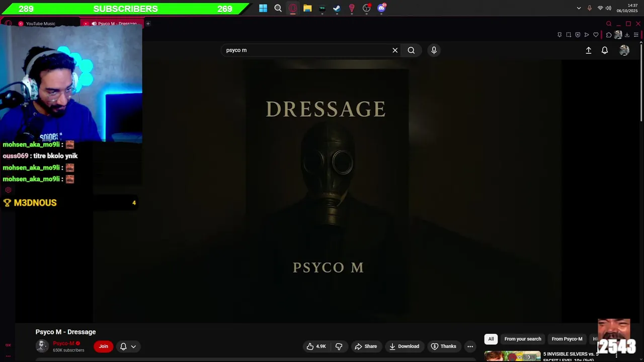Open the '5 INVISIBLE SILVERS' suggested video thumbnail
Screen dimensions: 644x362
pyautogui.click(x=512, y=356)
